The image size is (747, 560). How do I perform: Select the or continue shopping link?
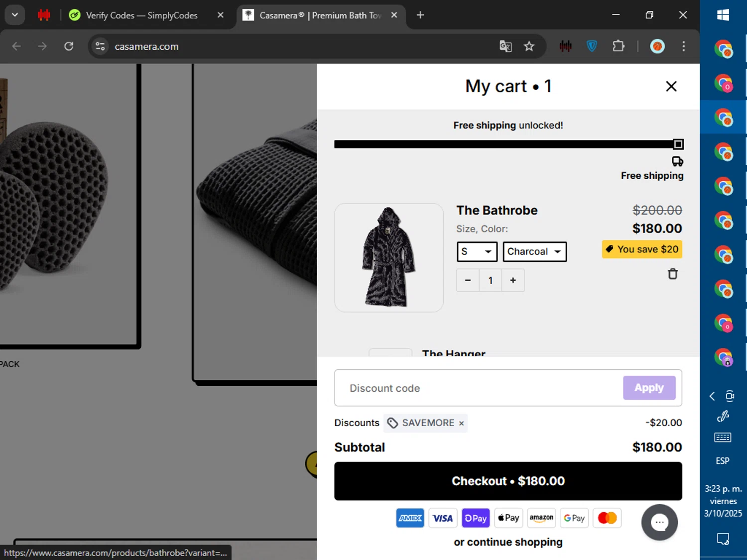[508, 542]
